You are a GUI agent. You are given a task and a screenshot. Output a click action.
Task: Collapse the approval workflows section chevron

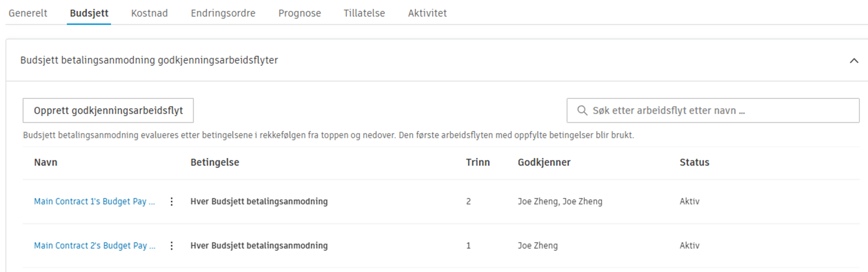854,61
